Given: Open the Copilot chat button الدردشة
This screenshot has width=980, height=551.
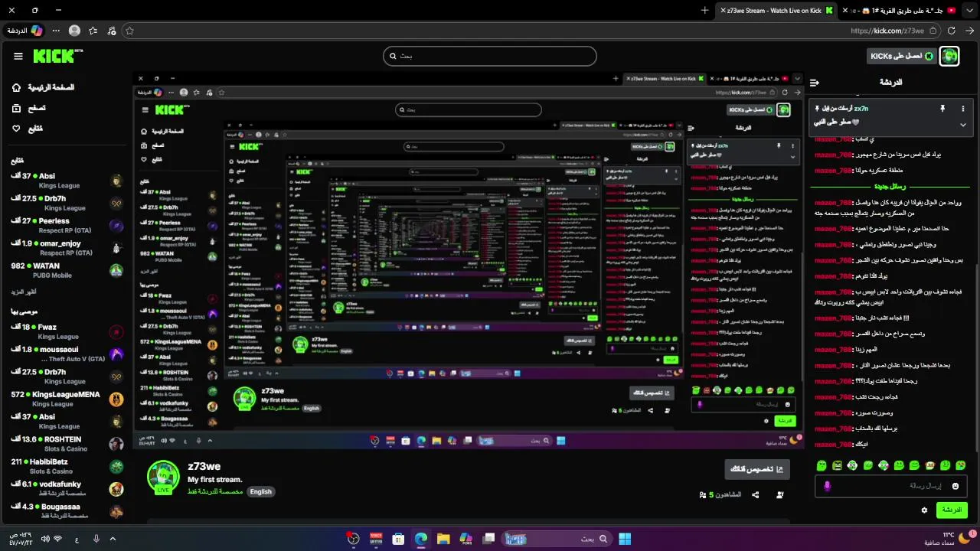Looking at the screenshot, I should [24, 31].
